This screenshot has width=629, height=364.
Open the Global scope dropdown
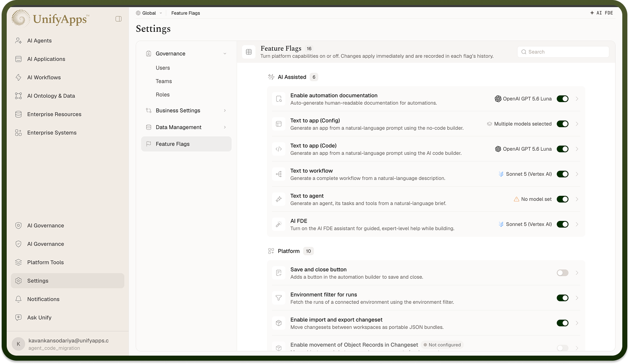pos(149,13)
